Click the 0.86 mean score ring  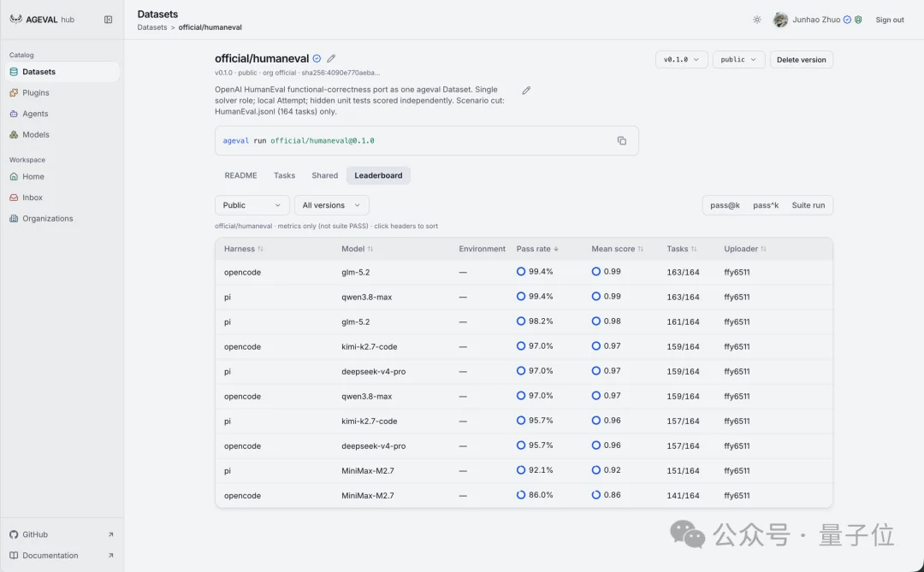(595, 495)
